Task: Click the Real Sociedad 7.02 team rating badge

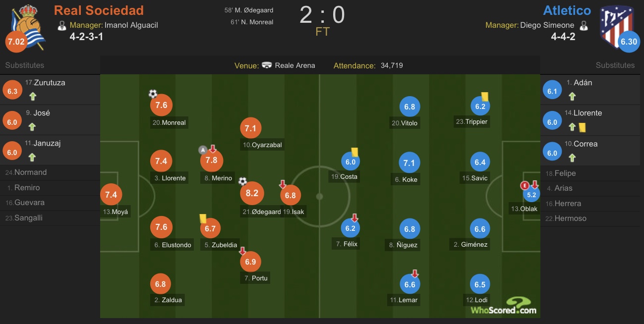Action: tap(16, 42)
